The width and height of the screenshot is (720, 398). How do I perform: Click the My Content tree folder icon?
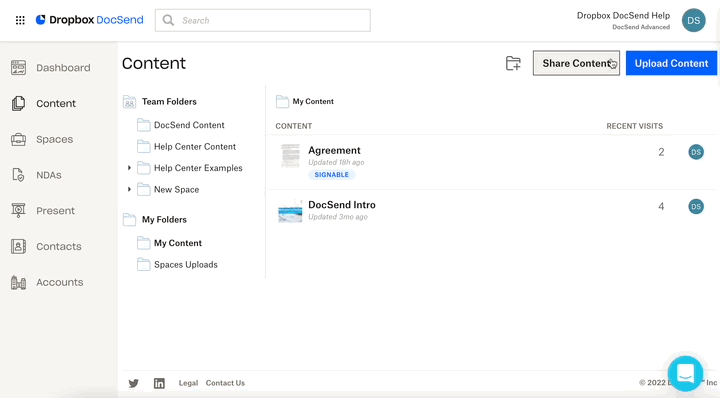point(144,243)
